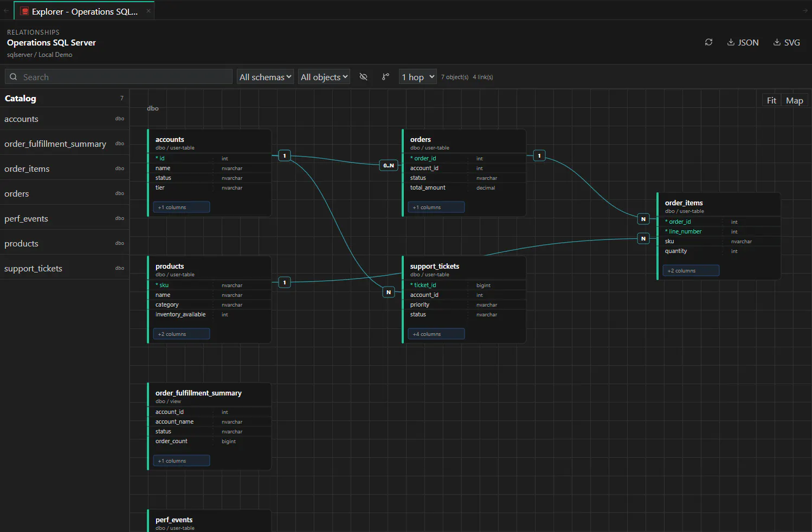This screenshot has height=532, width=812.
Task: Click the 0..N cardinality badge near orders
Action: click(x=389, y=165)
